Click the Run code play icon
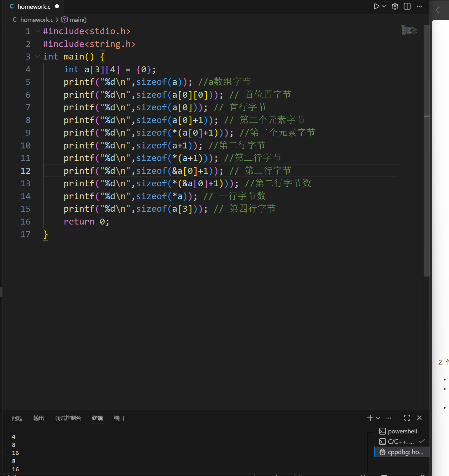 click(376, 6)
